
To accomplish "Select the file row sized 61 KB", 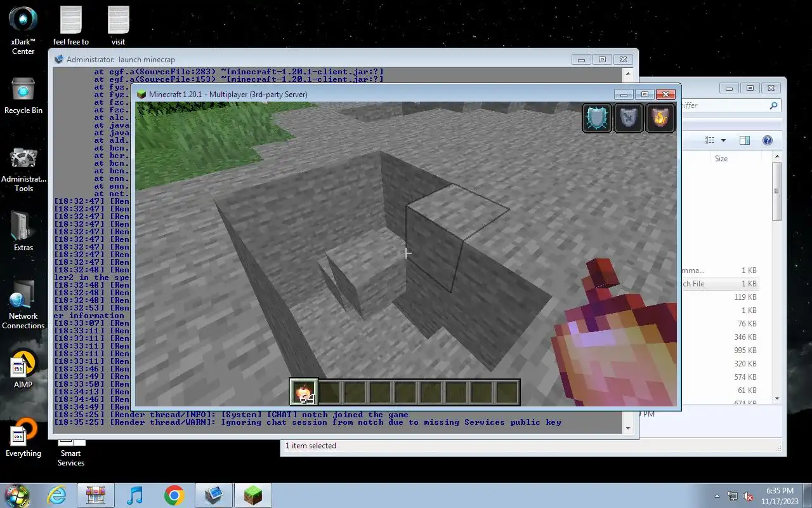I will tap(719, 391).
